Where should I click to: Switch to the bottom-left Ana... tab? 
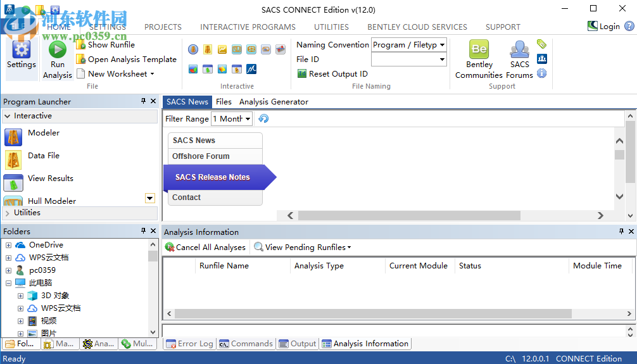[x=98, y=344]
